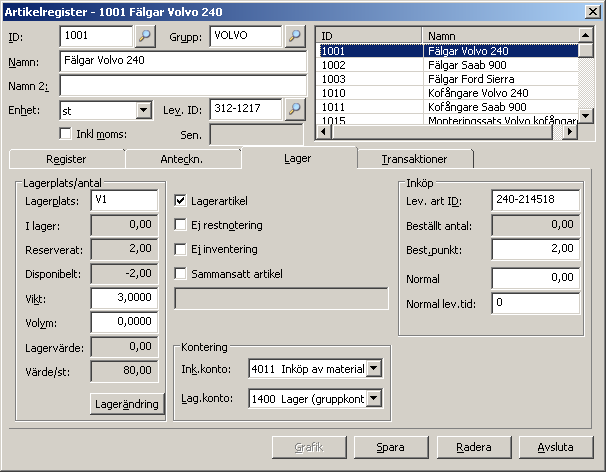Open the Lag.konto account dropdown
Screen dimensions: 606x472
(374, 398)
